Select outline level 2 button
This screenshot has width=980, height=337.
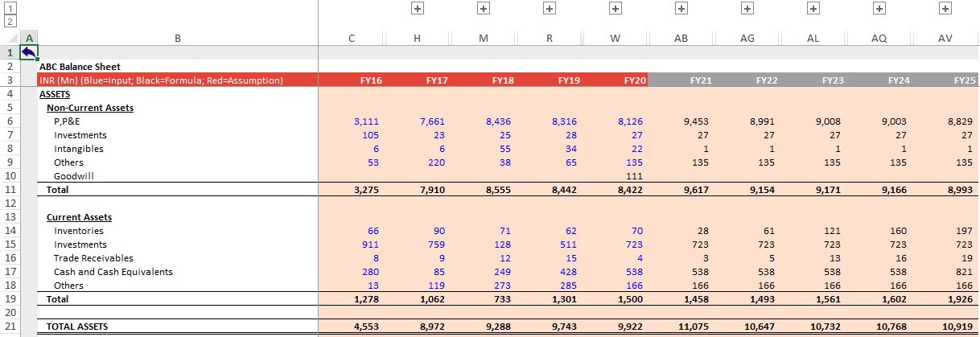[10, 21]
